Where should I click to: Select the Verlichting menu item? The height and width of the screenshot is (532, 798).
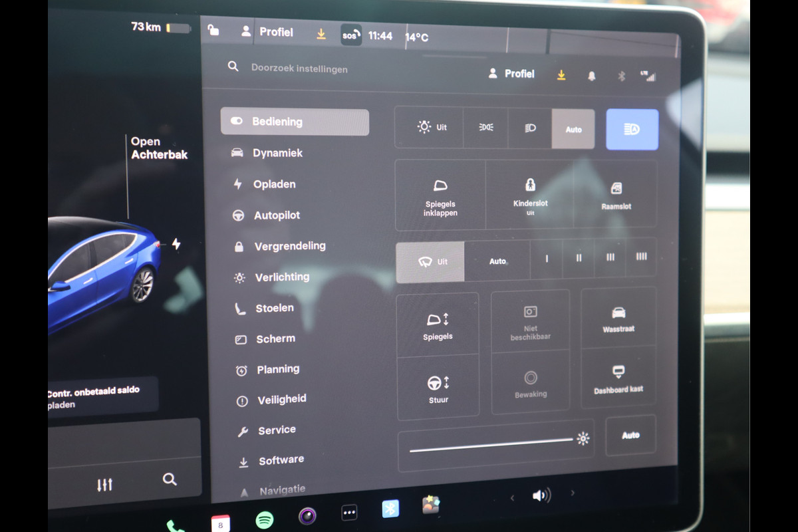click(282, 277)
